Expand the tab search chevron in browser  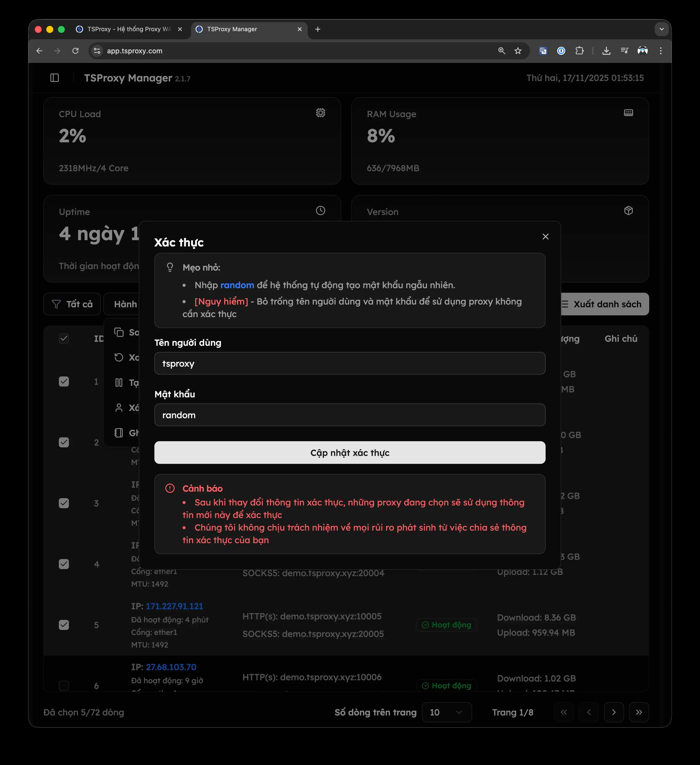click(x=662, y=29)
